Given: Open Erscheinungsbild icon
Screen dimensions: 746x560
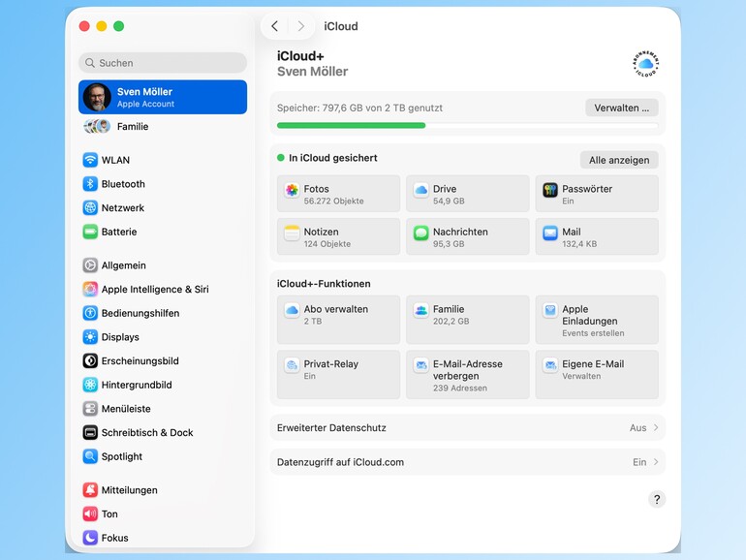Looking at the screenshot, I should pos(90,360).
